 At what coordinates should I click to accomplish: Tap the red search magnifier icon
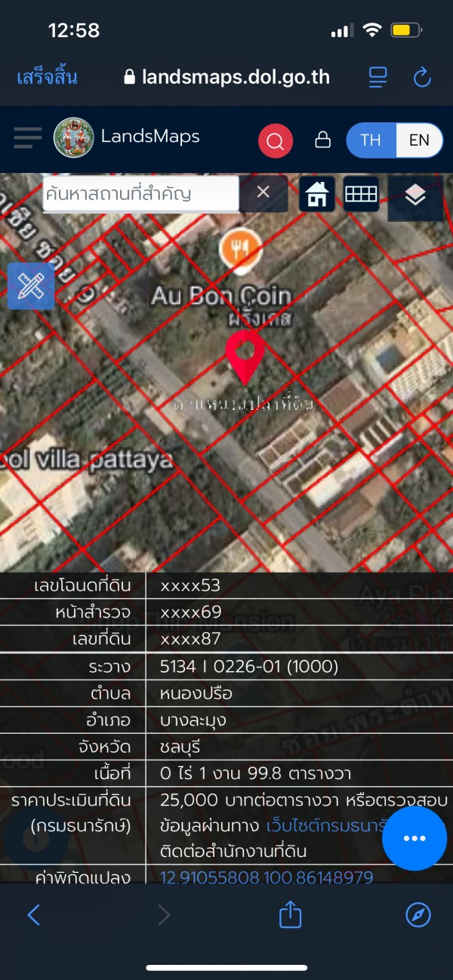pyautogui.click(x=276, y=140)
